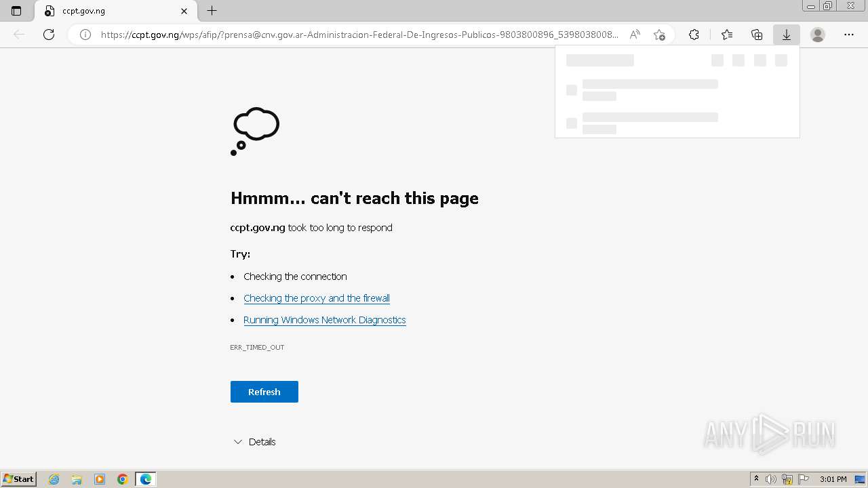Open a new tab with plus button
868x488 pixels.
click(212, 11)
